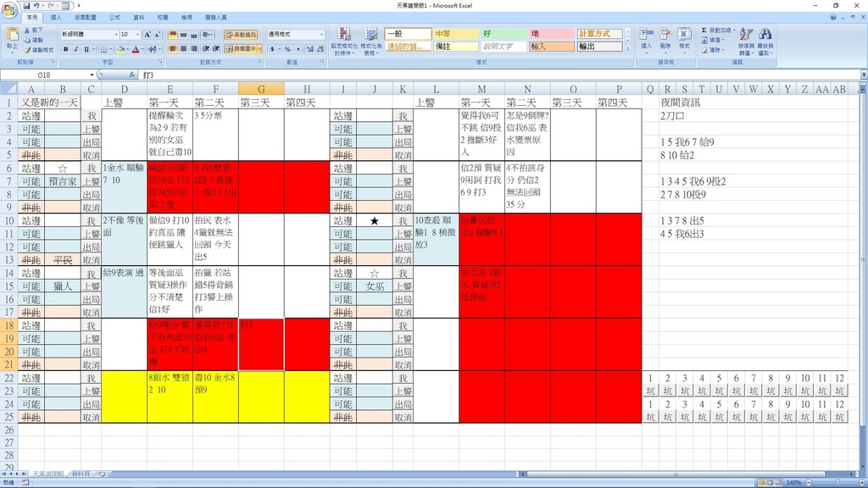The image size is (868, 488).
Task: Toggle Bold formatting
Action: pyautogui.click(x=66, y=49)
